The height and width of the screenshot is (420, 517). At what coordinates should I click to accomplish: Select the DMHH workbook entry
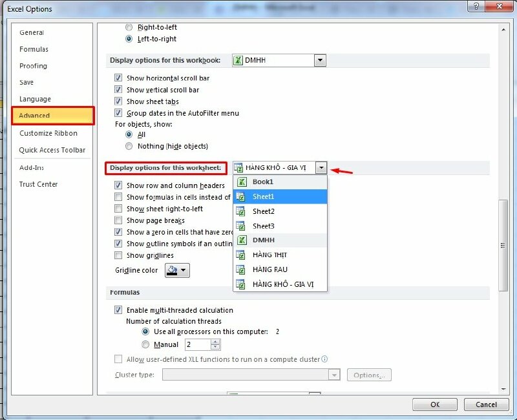pos(278,240)
